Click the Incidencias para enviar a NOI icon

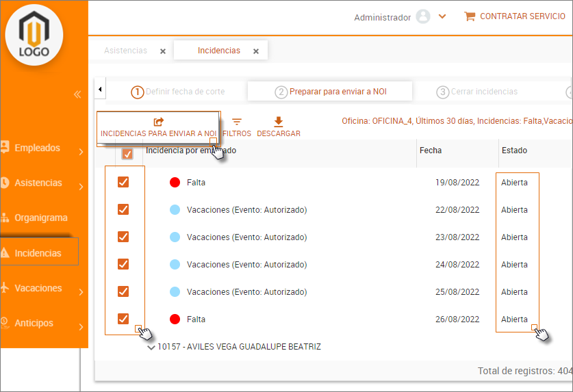point(158,122)
